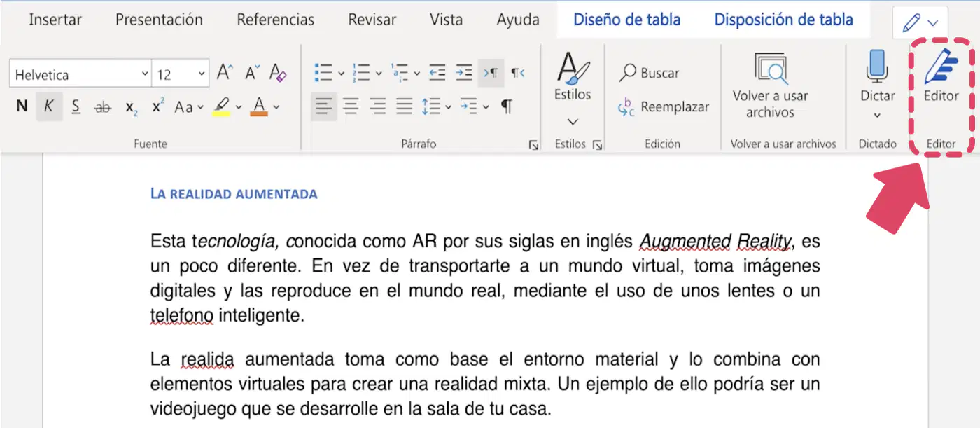Apply orange font color
This screenshot has width=980, height=428.
[x=259, y=106]
